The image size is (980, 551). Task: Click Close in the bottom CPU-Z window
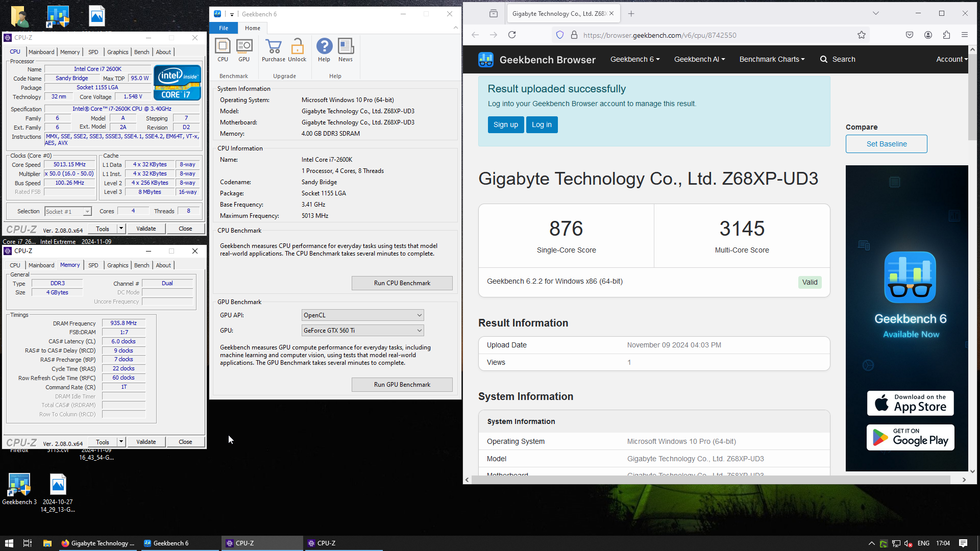[185, 442]
